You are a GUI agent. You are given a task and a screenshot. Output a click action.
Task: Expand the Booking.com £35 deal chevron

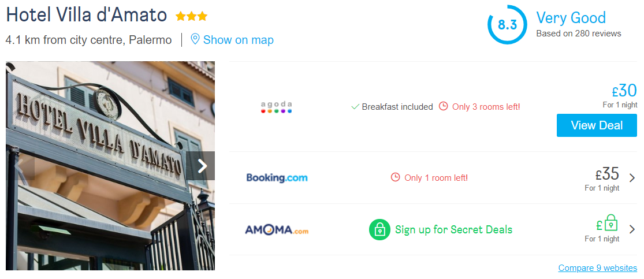632,178
